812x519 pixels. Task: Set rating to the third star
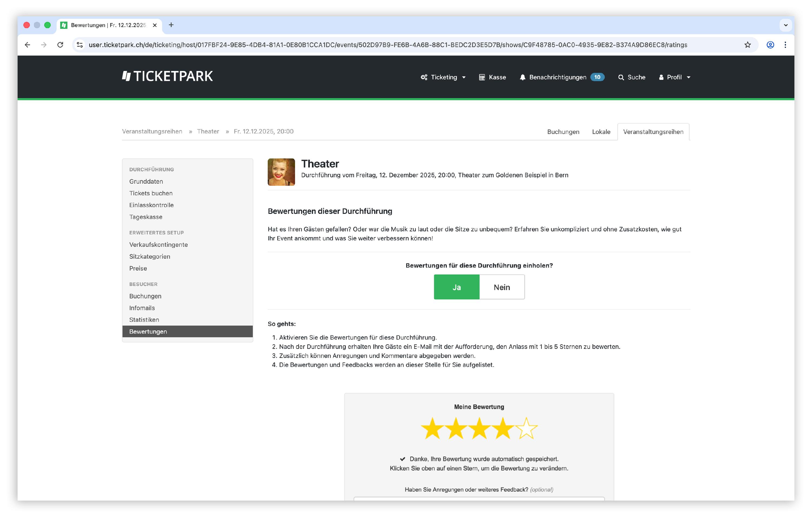click(479, 428)
